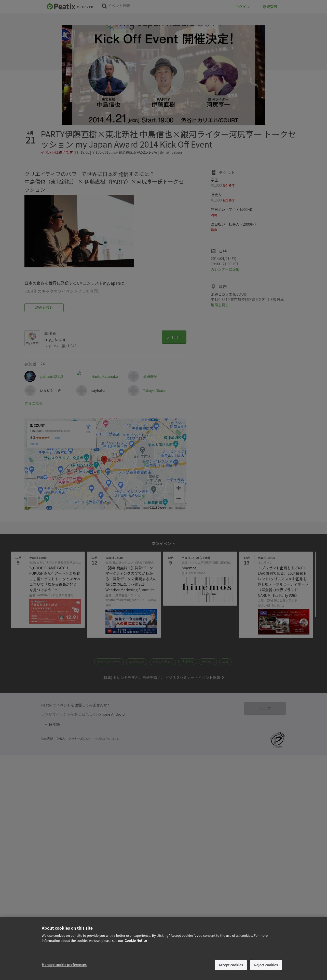The image size is (327, 980).
Task: Zoom in the map with plus button
Action: click(179, 488)
